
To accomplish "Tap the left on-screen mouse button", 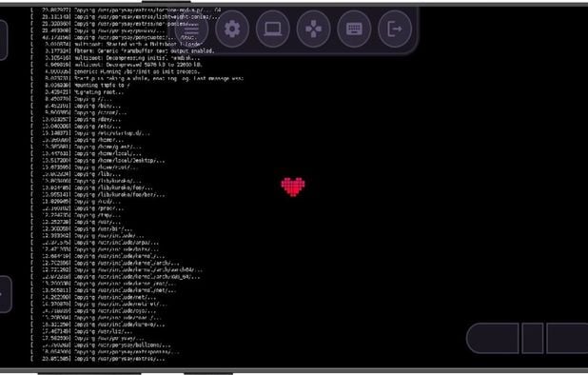I will point(492,338).
